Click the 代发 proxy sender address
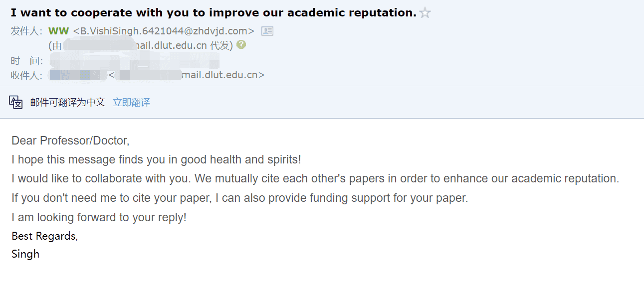 145,45
